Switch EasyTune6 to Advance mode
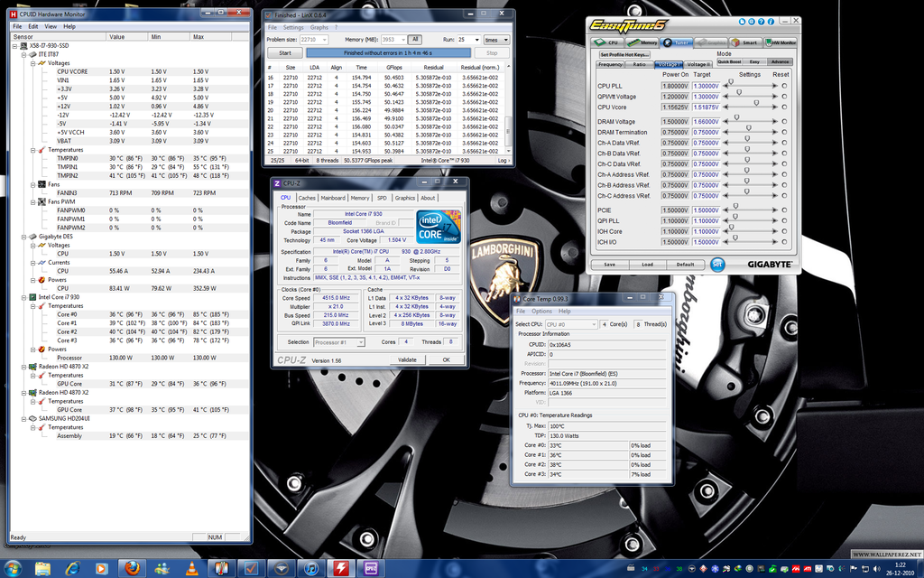The width and height of the screenshot is (924, 578). pyautogui.click(x=781, y=61)
